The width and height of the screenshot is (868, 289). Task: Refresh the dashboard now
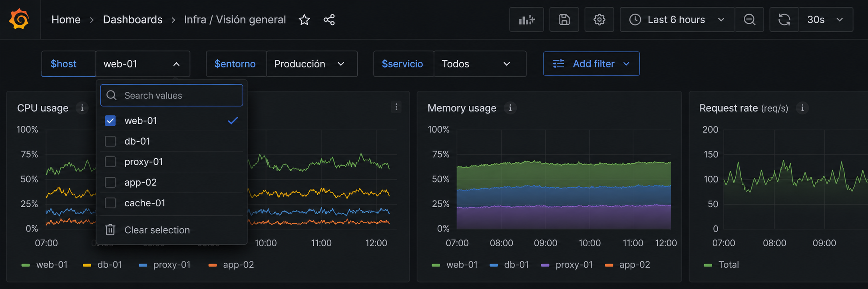tap(784, 20)
